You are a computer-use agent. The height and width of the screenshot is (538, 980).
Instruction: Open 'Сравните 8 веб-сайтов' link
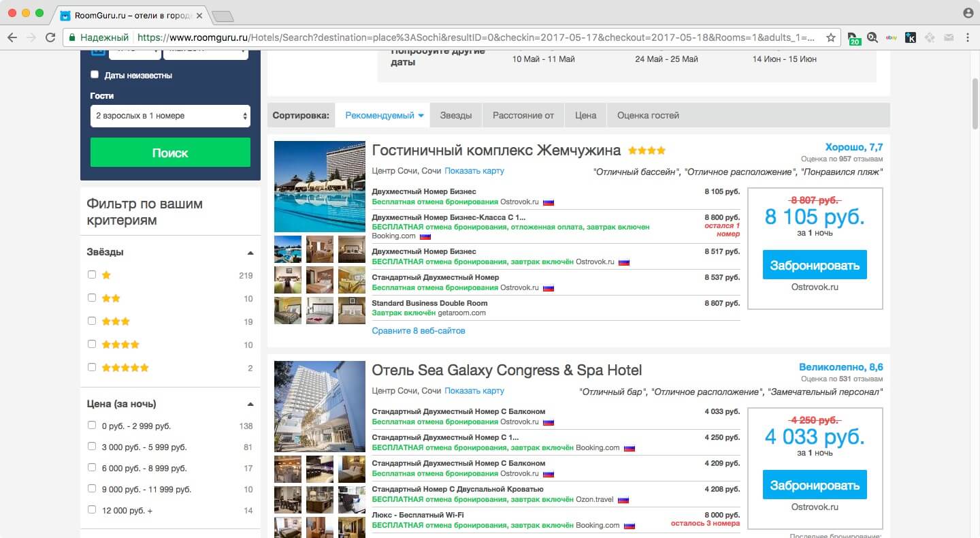tap(419, 331)
